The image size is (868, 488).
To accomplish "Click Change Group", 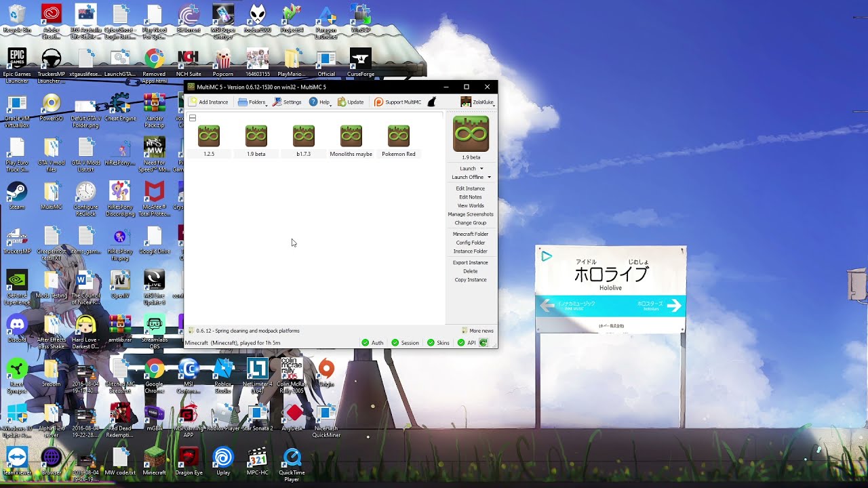I will pos(471,223).
